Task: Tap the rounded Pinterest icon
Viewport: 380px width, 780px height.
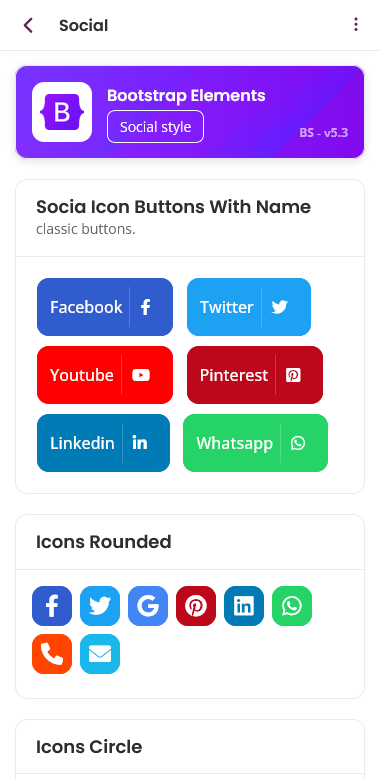Action: (x=196, y=606)
